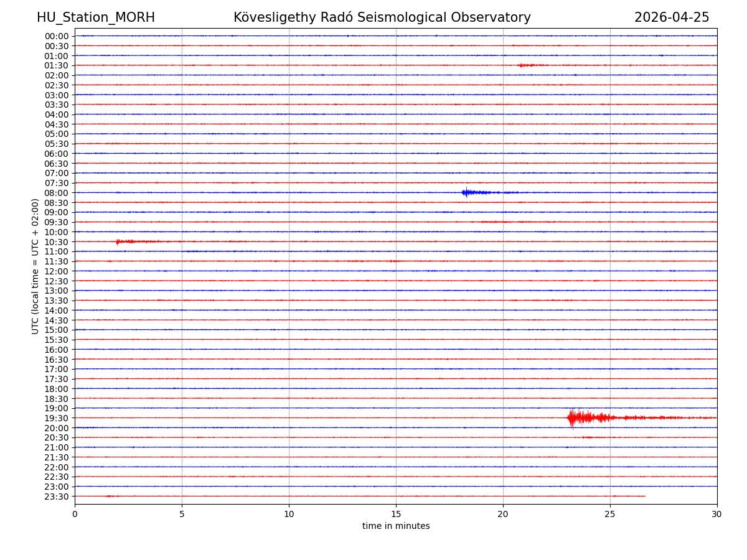Click the 19:30 row time label
Image resolution: width=747 pixels, height=560 pixels.
(57, 418)
